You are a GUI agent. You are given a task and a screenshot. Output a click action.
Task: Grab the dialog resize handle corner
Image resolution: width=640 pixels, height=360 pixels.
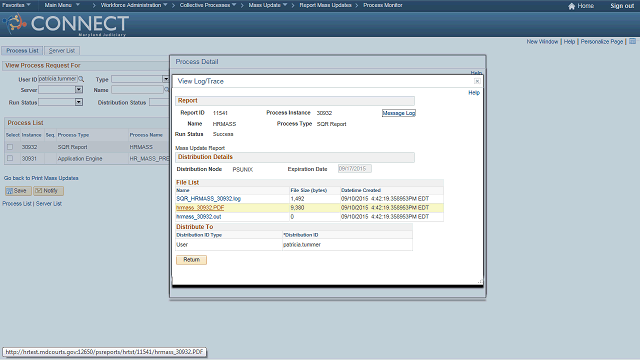(x=480, y=281)
